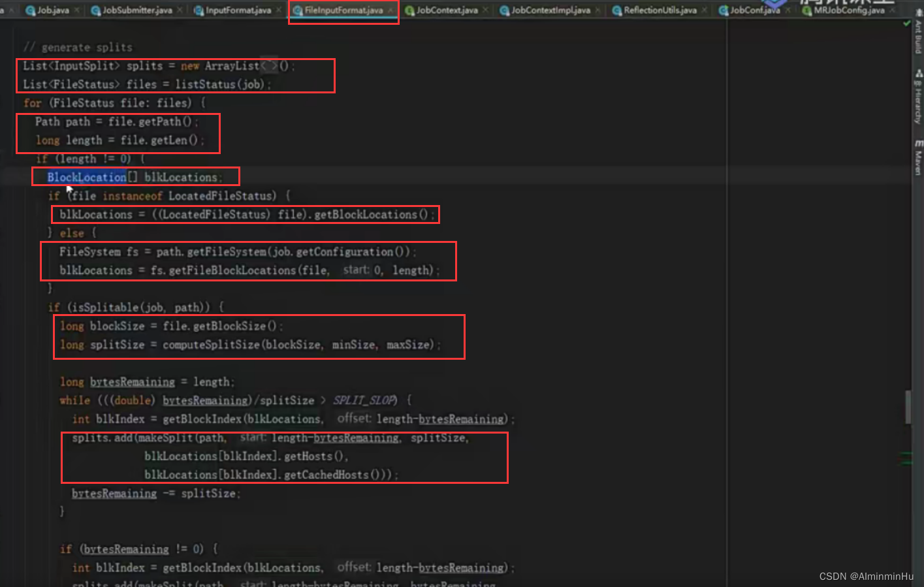The image size is (924, 587).
Task: Click '(double)' cast in while condition
Action: 133,400
